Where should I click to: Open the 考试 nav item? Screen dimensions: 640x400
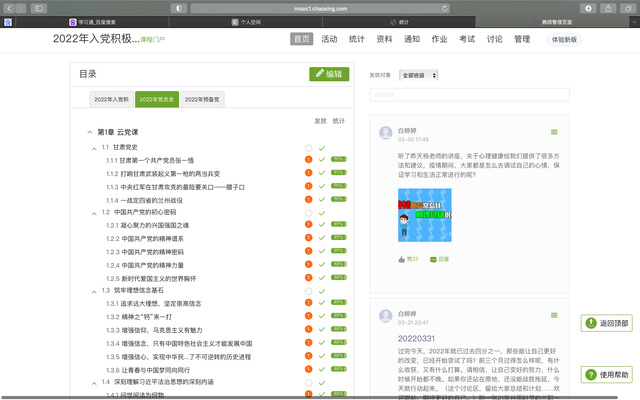[467, 39]
